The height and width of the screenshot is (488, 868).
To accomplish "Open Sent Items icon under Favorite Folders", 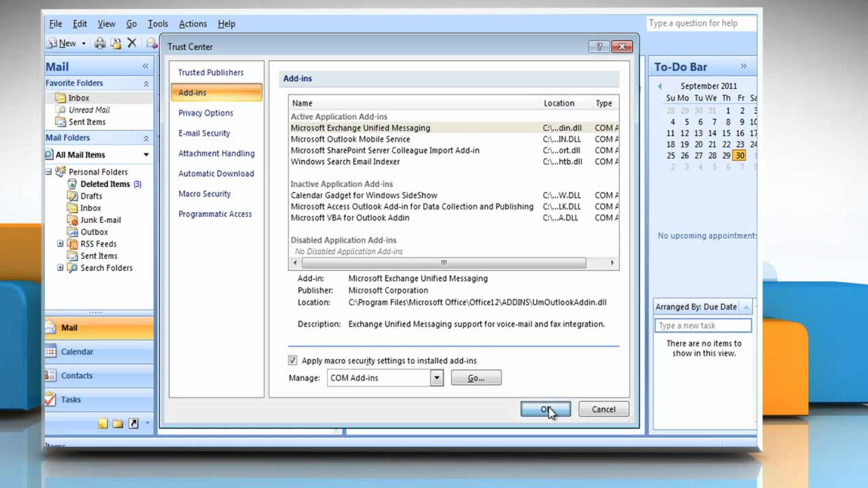I will click(x=61, y=122).
